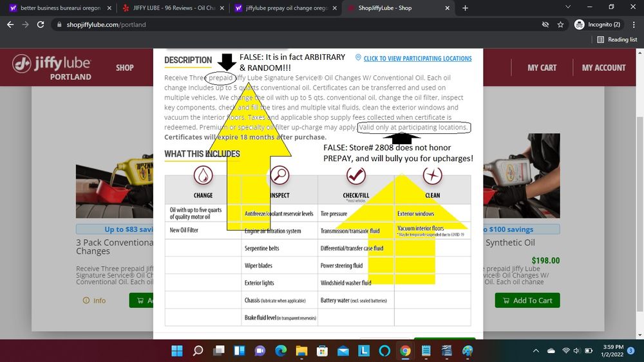Open File Explorer from the taskbar
Screen dimensions: 644x362
301,351
